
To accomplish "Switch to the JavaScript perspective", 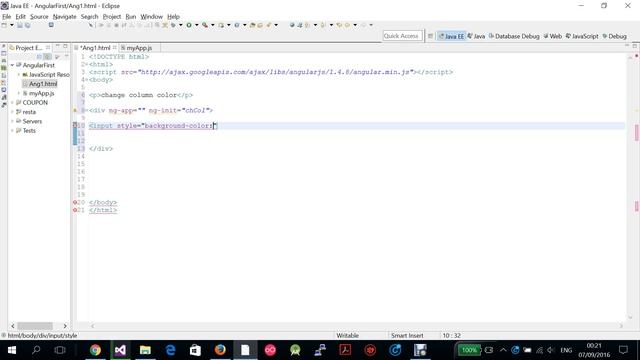I will (x=582, y=36).
